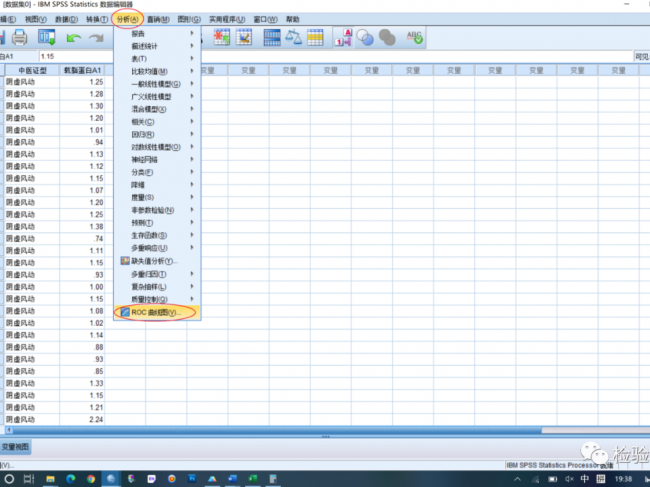Open the 实用程序(U) menu
This screenshot has width=650, height=487.
tap(227, 19)
